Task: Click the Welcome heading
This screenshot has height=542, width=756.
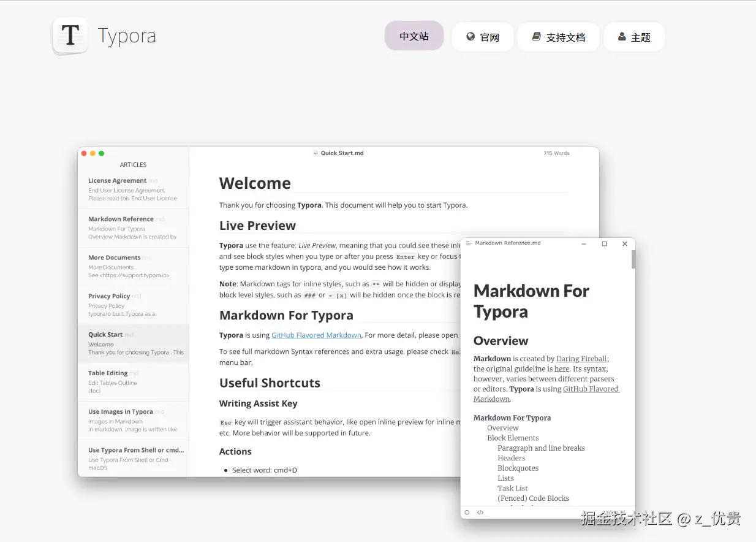Action: [255, 183]
